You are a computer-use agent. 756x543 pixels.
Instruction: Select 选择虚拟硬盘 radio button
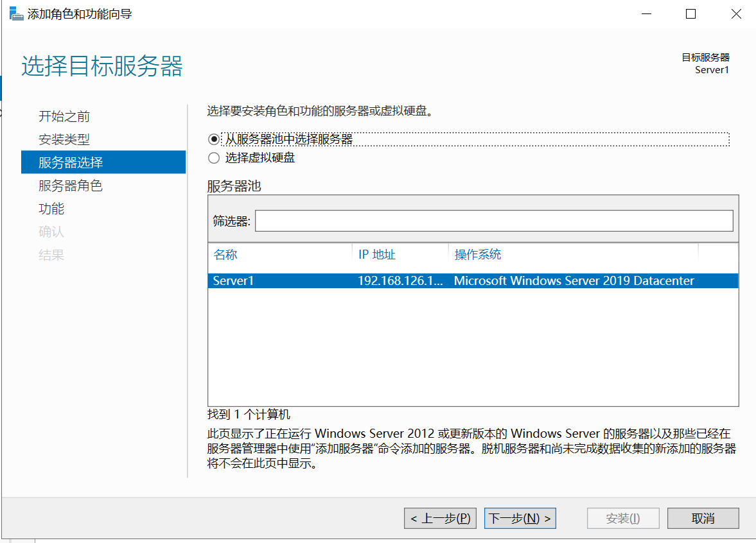[214, 158]
